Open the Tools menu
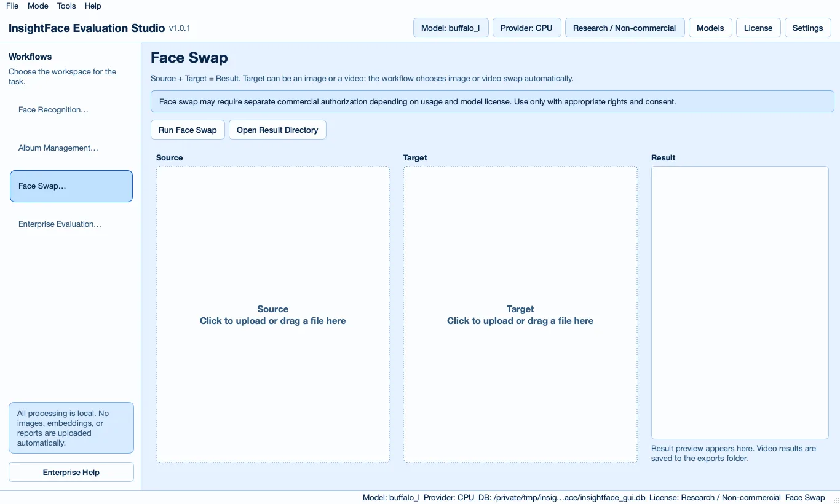The width and height of the screenshot is (840, 504). click(x=66, y=6)
